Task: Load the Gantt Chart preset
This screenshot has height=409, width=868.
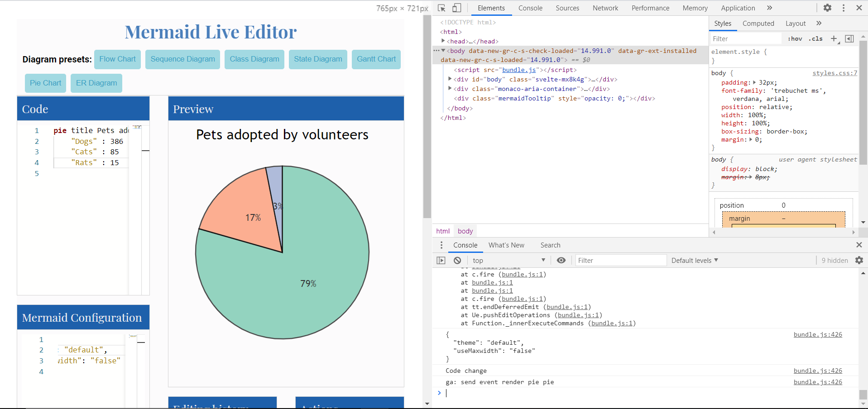Action: coord(376,59)
